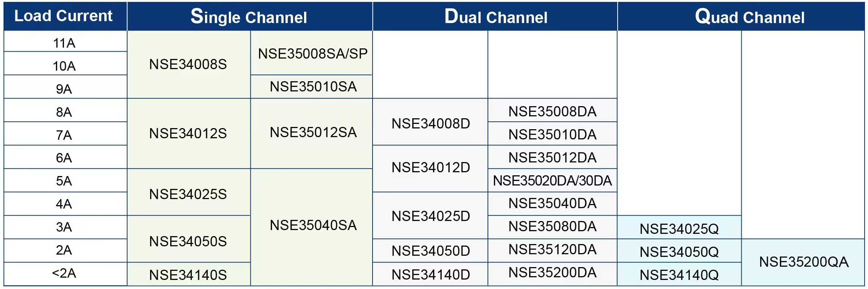The height and width of the screenshot is (289, 868).
Task: Open the NSE34025Q part entry
Action: pyautogui.click(x=679, y=229)
